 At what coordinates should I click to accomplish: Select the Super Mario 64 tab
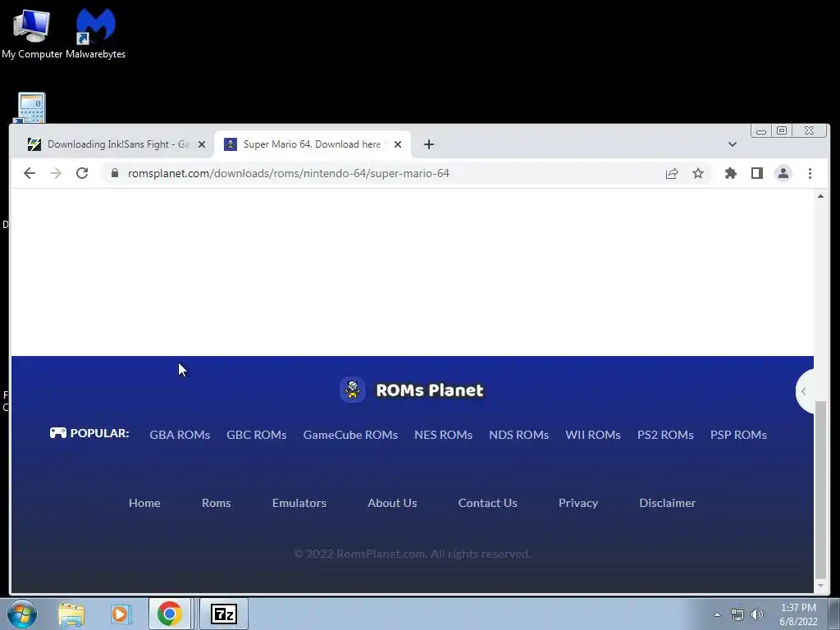click(x=313, y=144)
